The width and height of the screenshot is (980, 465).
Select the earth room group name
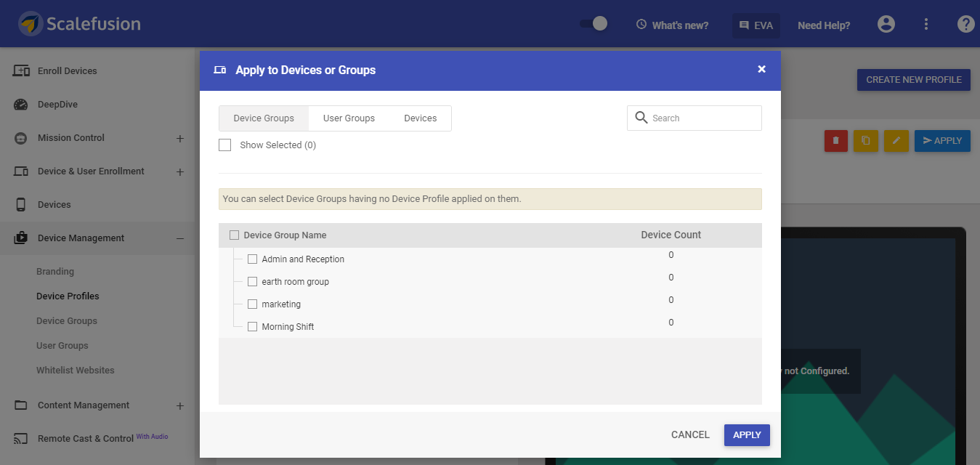295,282
